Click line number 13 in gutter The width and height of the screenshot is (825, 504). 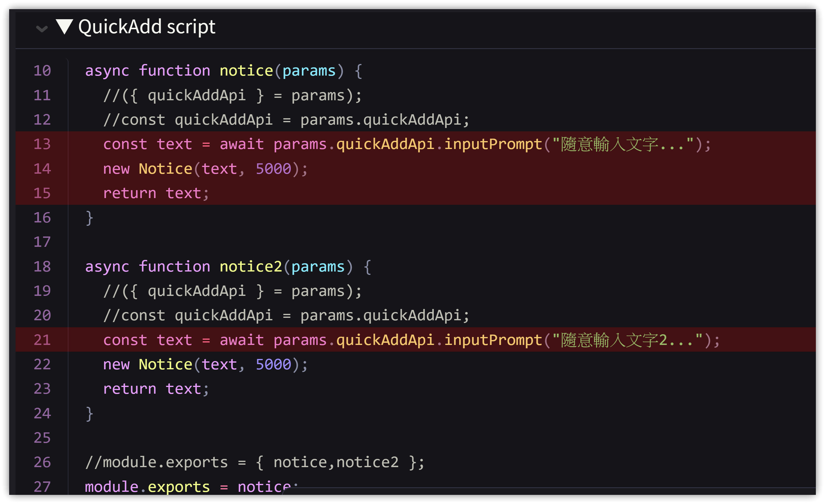pyautogui.click(x=42, y=144)
